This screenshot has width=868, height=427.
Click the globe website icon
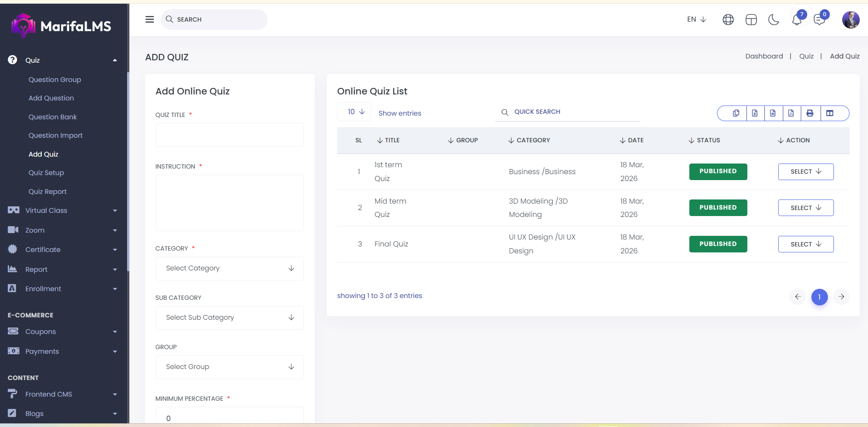point(728,20)
